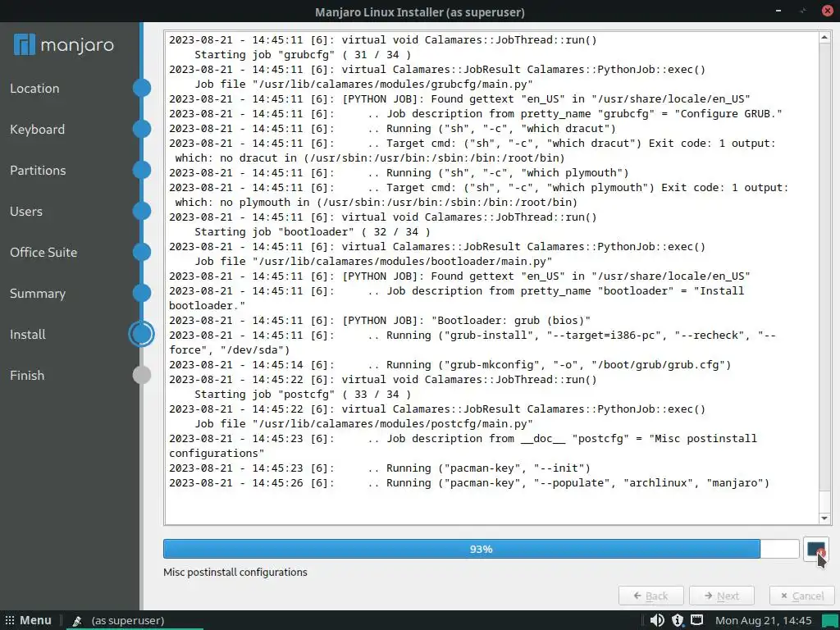The image size is (840, 630).
Task: Click the log scrollbar down arrow
Action: tap(824, 518)
